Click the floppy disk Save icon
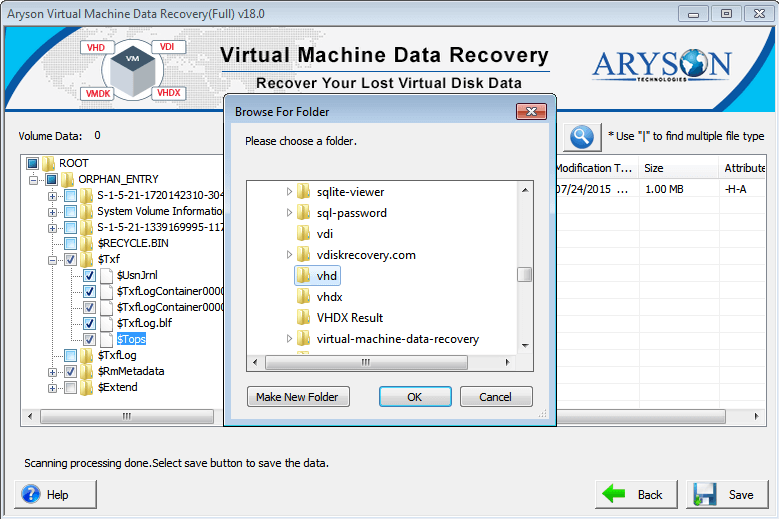Screen dimensions: 779x519 click(704, 495)
